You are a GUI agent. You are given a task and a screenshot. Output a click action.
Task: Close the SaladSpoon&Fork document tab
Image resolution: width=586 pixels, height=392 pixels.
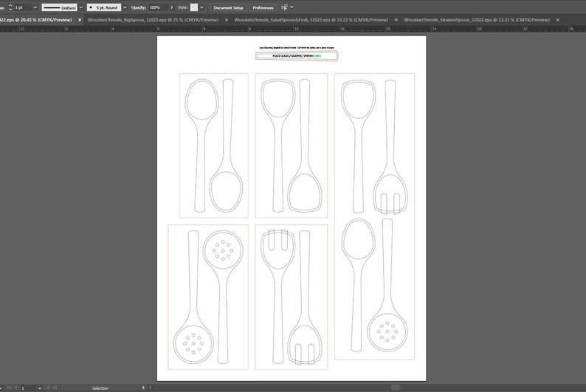pyautogui.click(x=396, y=20)
